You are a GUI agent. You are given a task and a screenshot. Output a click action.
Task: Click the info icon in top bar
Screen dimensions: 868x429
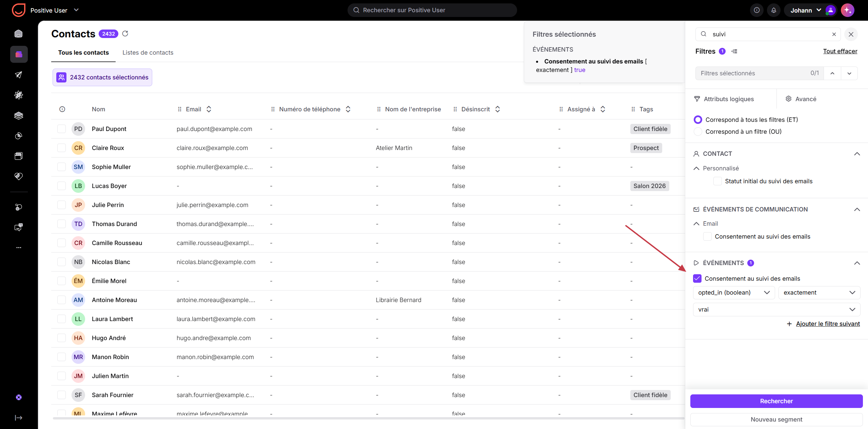[x=757, y=10]
